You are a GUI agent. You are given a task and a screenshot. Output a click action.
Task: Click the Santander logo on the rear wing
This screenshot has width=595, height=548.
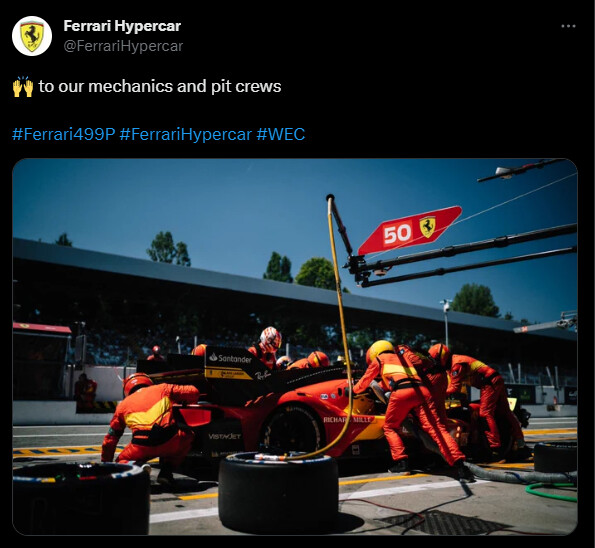point(230,358)
